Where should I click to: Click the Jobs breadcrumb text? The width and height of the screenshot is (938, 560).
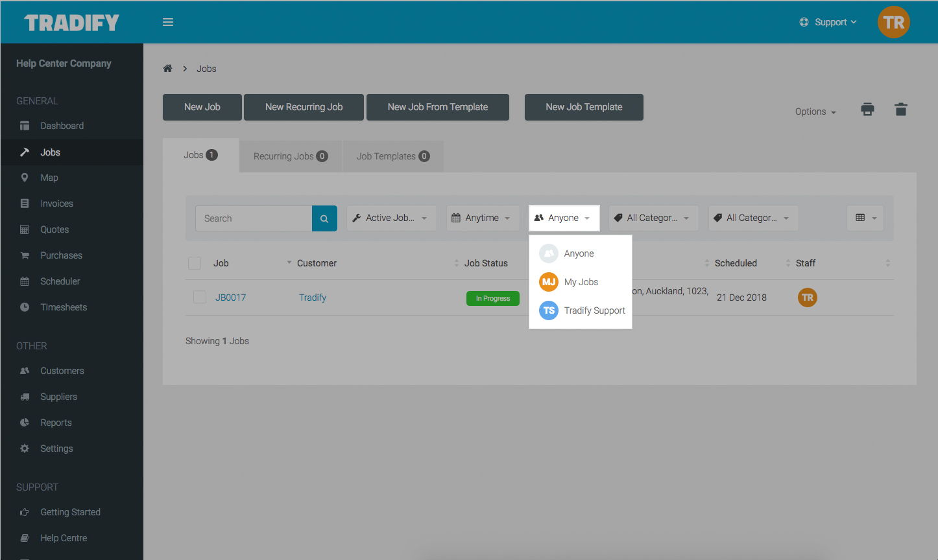[x=207, y=69]
